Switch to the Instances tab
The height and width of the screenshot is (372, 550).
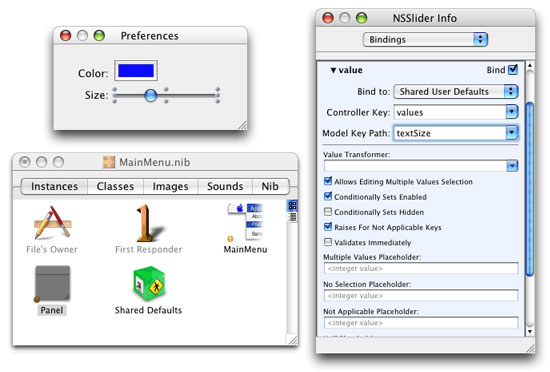tap(54, 186)
